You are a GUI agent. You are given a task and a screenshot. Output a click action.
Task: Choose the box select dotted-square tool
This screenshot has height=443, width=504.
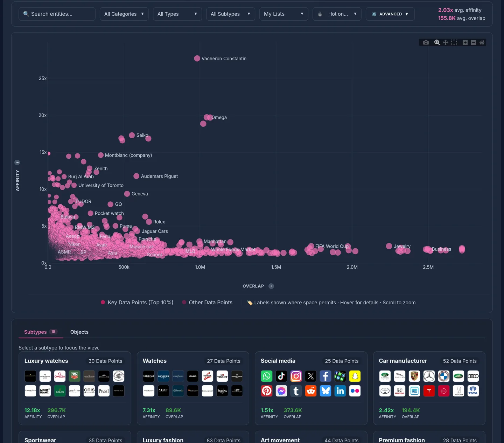454,42
